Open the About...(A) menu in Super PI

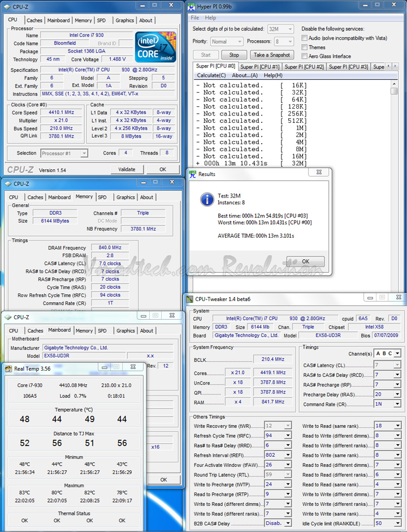click(245, 75)
